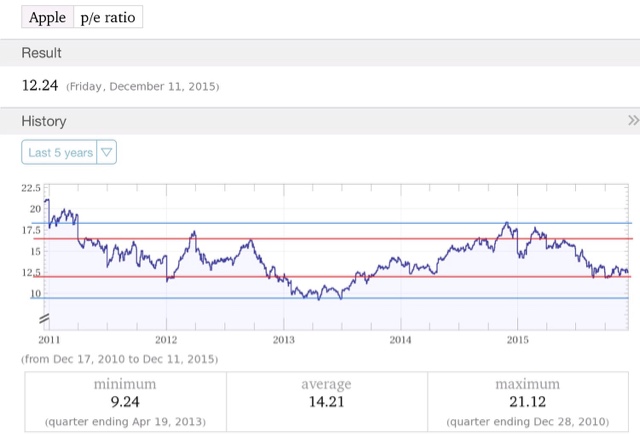Click the Friday, December 11, 2015 date
Image resolution: width=640 pixels, height=434 pixels.
143,87
